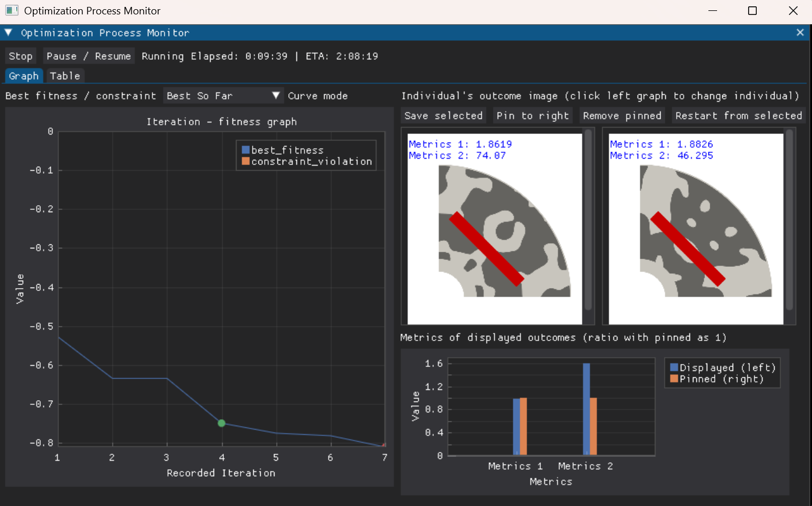Open the Best So Far dropdown
This screenshot has height=506, width=812.
coord(223,95)
